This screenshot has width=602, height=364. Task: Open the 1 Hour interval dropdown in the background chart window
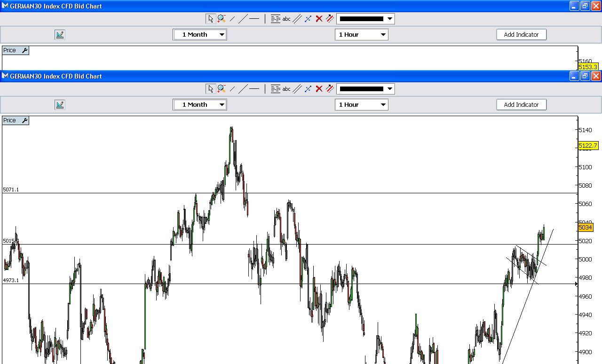tap(362, 35)
